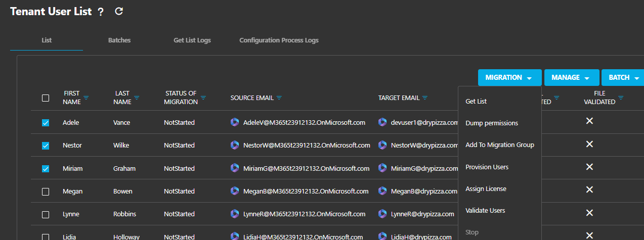Refresh the Tenant User List
The height and width of the screenshot is (240, 644).
tap(119, 11)
